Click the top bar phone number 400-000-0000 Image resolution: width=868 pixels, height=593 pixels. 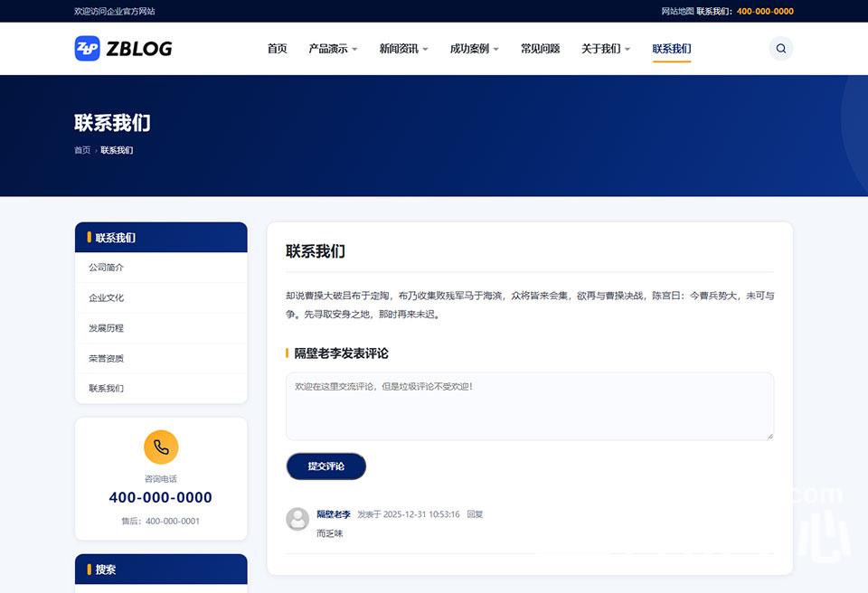(765, 11)
